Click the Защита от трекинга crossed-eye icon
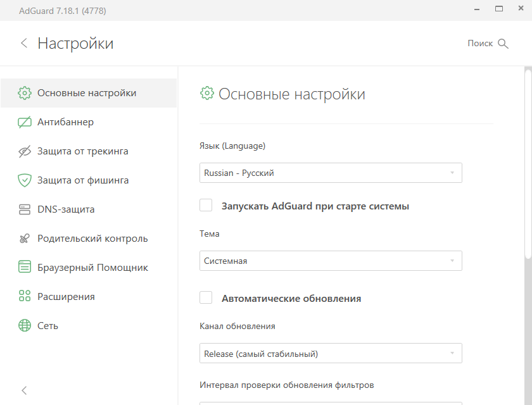The width and height of the screenshot is (532, 405). [25, 151]
